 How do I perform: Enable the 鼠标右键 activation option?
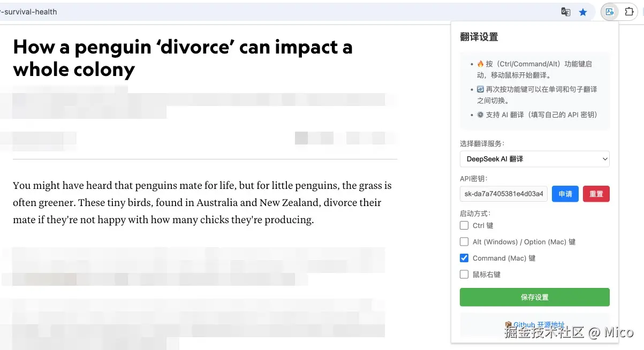point(464,274)
